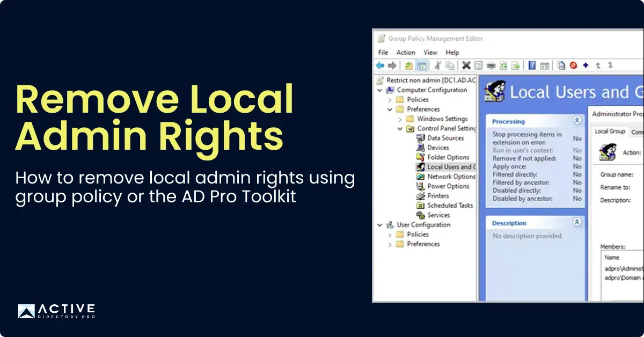Image resolution: width=644 pixels, height=337 pixels.
Task: Select the Local Users and Groups tree node
Action: point(446,167)
